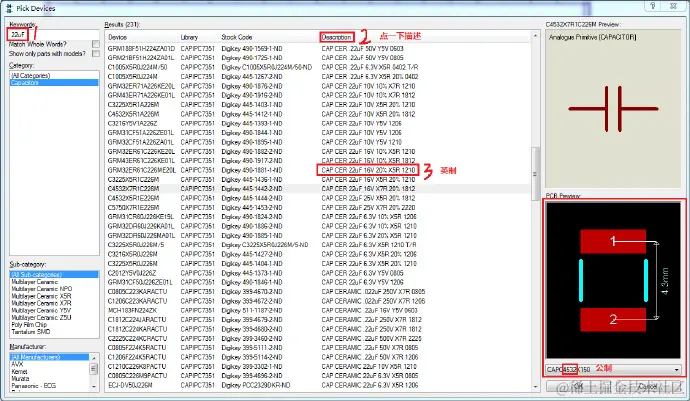Choose Multilayer Ceramic X7R sub-category
Viewport: 690px width, 401px height.
tap(41, 303)
